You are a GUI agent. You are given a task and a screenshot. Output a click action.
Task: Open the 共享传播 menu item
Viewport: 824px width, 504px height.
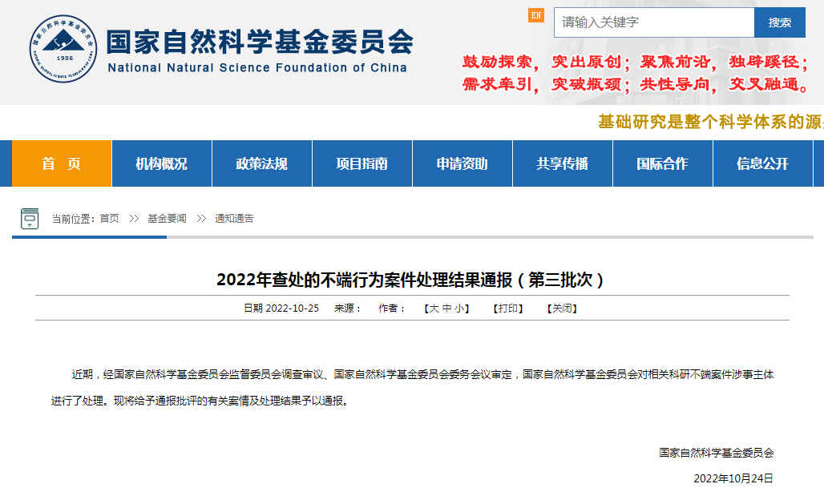[563, 163]
